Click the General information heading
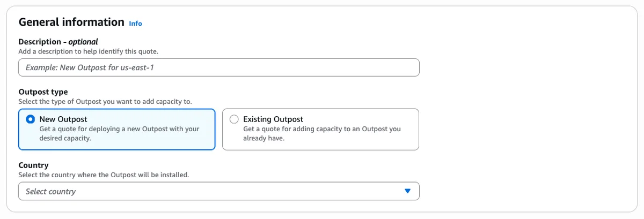Screen dimensions: 644x219 pyautogui.click(x=71, y=22)
